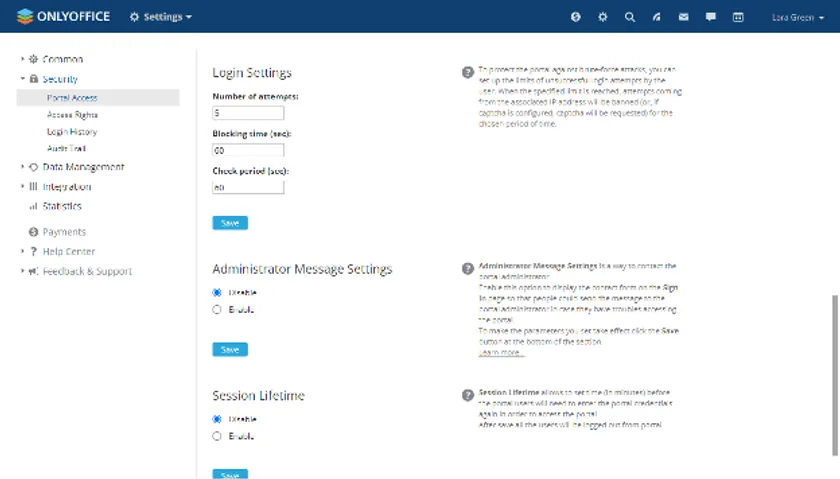Image resolution: width=840 pixels, height=479 pixels.
Task: Click help icon beside Login Settings
Action: coord(467,72)
